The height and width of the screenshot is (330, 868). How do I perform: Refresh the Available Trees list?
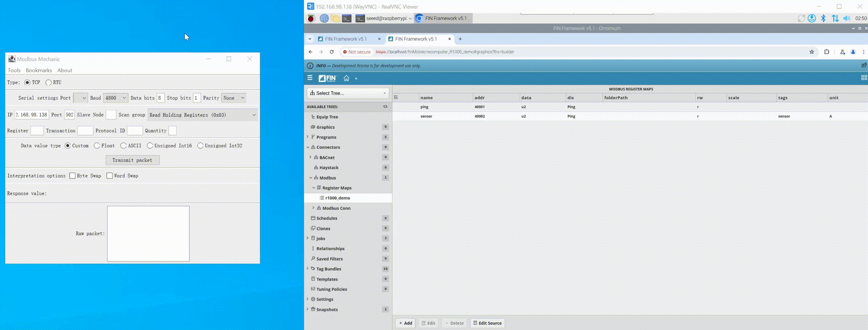(385, 107)
